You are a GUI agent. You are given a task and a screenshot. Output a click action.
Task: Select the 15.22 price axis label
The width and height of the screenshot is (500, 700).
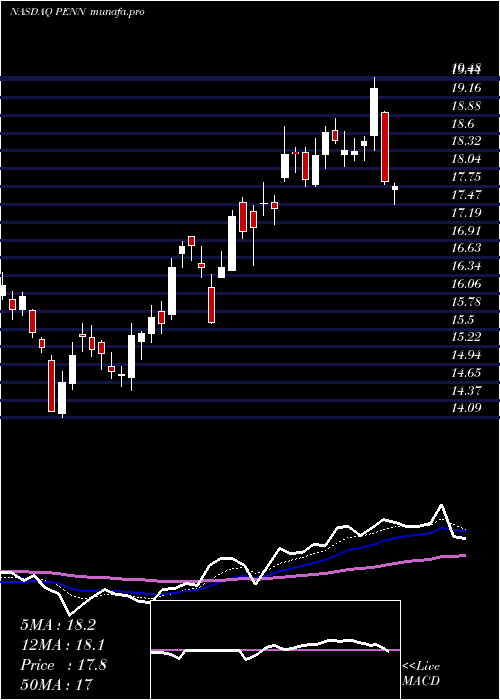466,337
